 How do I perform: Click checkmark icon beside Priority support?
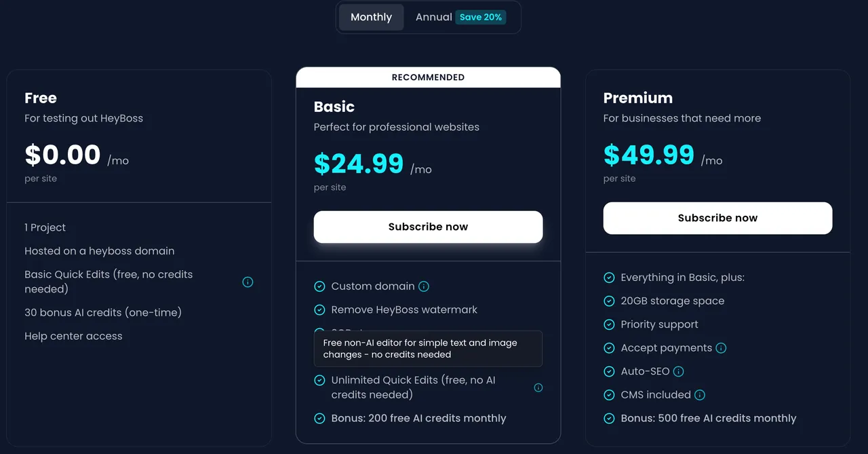(x=609, y=324)
